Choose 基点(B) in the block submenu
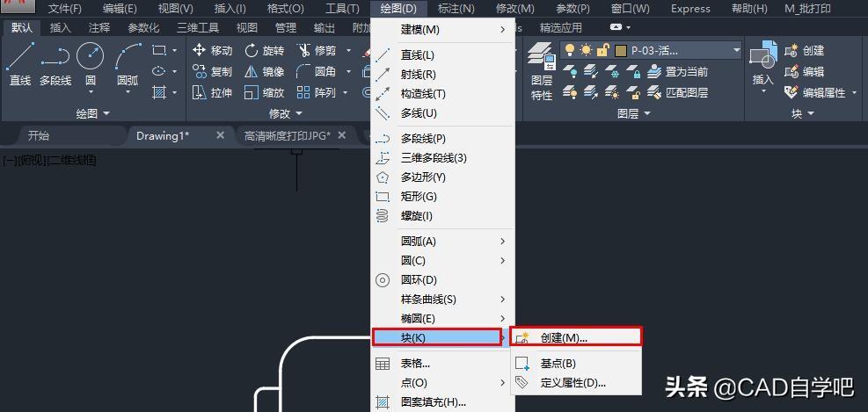 (x=576, y=364)
